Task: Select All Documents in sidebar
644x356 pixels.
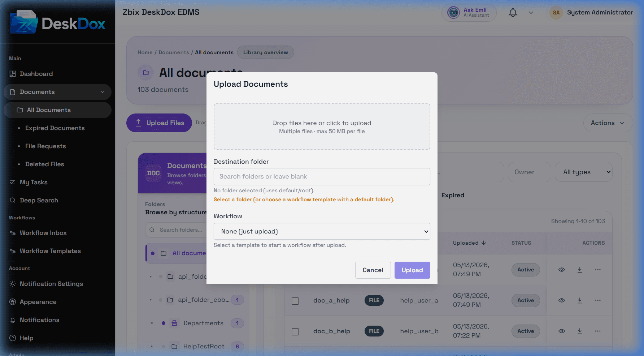Action: click(57, 110)
